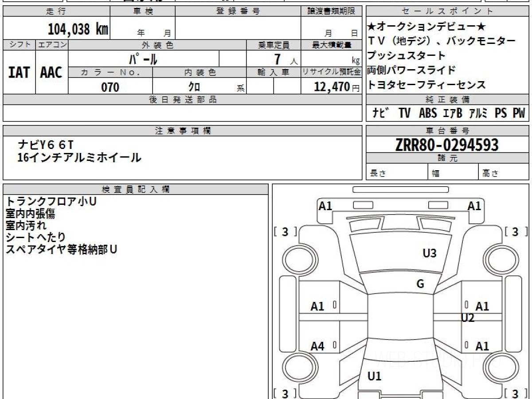The height and width of the screenshot is (399, 532).
Task: Click the 幅 dimension cell
Action: (453, 172)
